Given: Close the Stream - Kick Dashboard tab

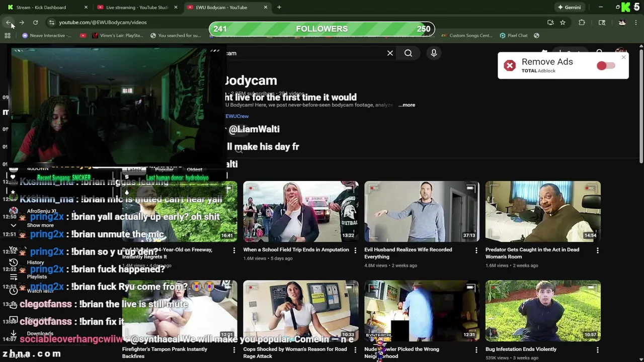Looking at the screenshot, I should tap(86, 7).
